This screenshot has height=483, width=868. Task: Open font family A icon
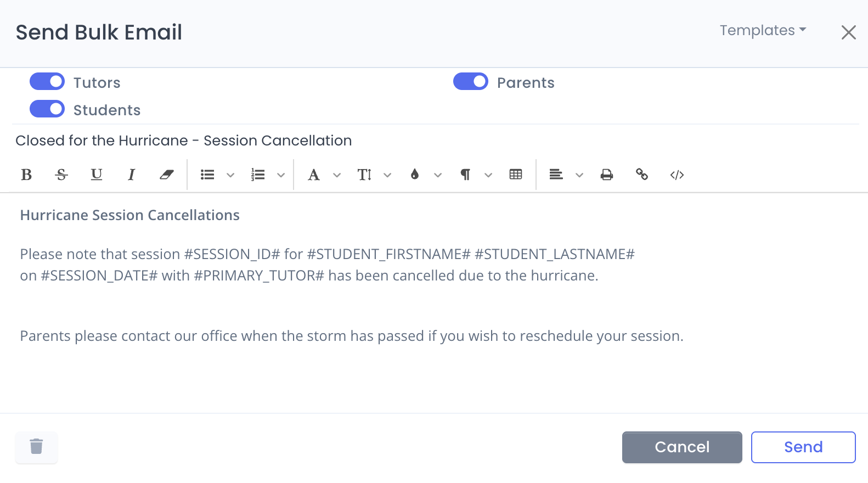pos(314,175)
